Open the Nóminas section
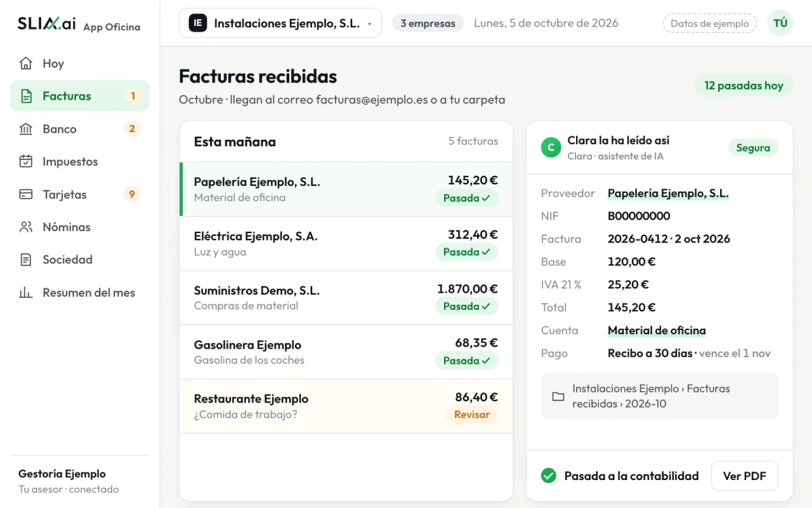812x508 pixels. (80, 227)
